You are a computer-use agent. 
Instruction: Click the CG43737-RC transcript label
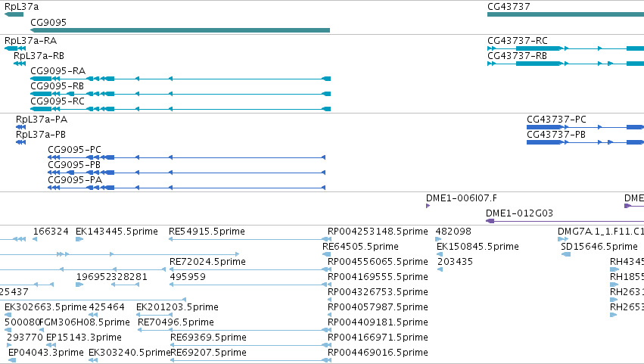tap(518, 41)
